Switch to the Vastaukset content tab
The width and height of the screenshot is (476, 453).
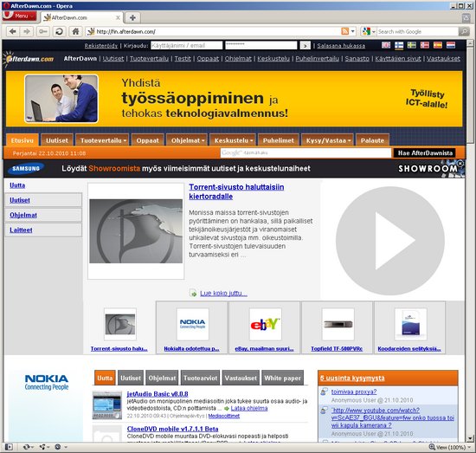pyautogui.click(x=241, y=378)
